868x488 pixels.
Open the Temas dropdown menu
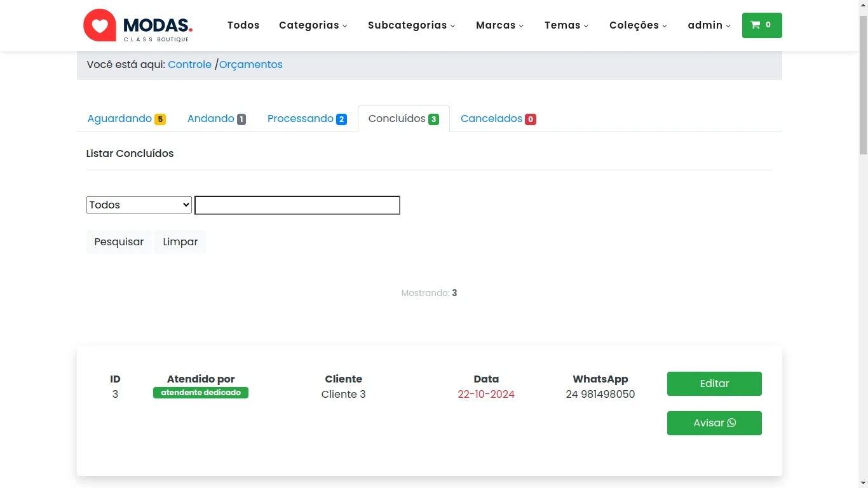coord(566,25)
